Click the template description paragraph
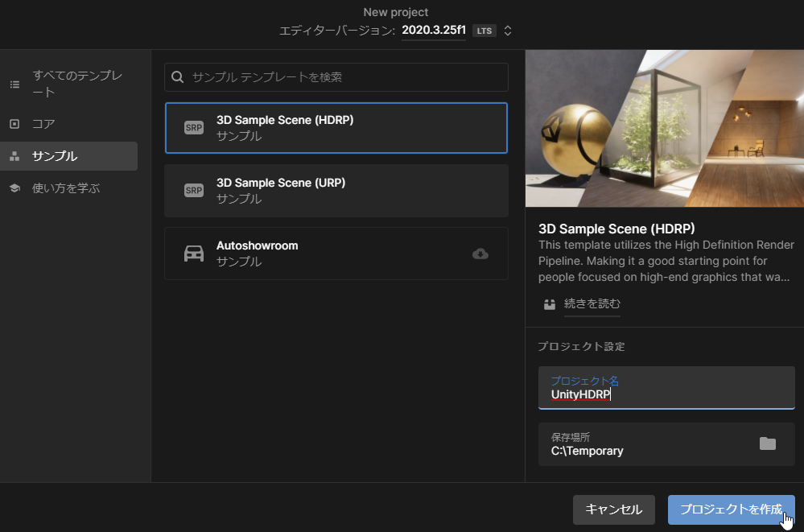The height and width of the screenshot is (532, 804). pos(666,261)
